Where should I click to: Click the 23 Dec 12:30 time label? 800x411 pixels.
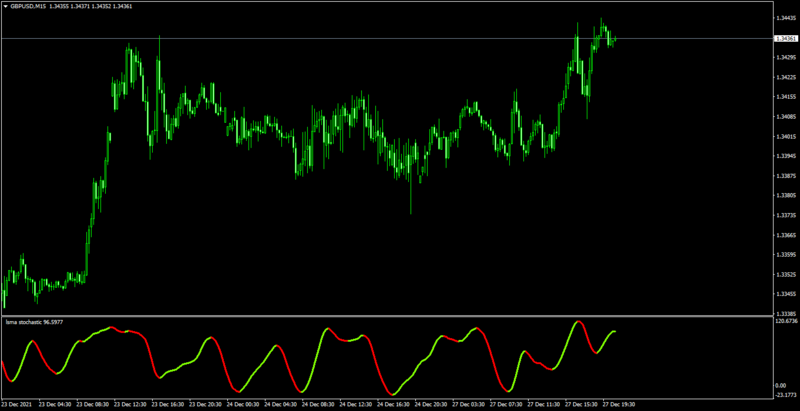click(x=131, y=404)
